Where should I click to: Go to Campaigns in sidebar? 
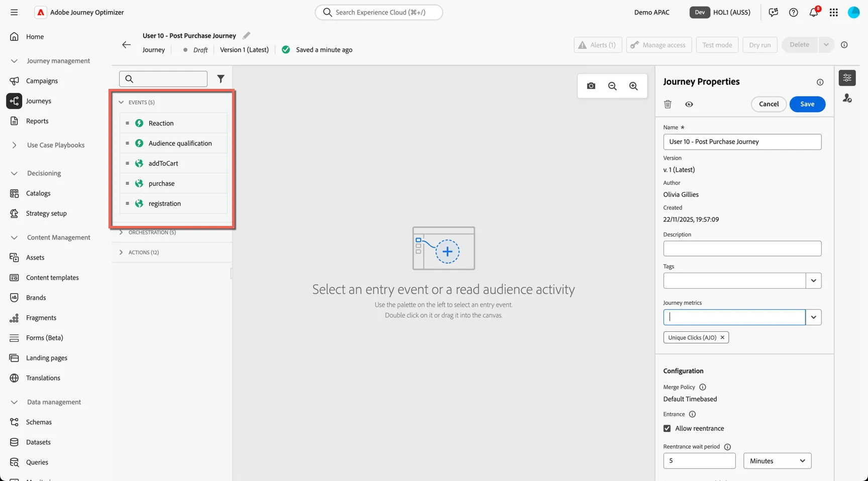pyautogui.click(x=42, y=81)
